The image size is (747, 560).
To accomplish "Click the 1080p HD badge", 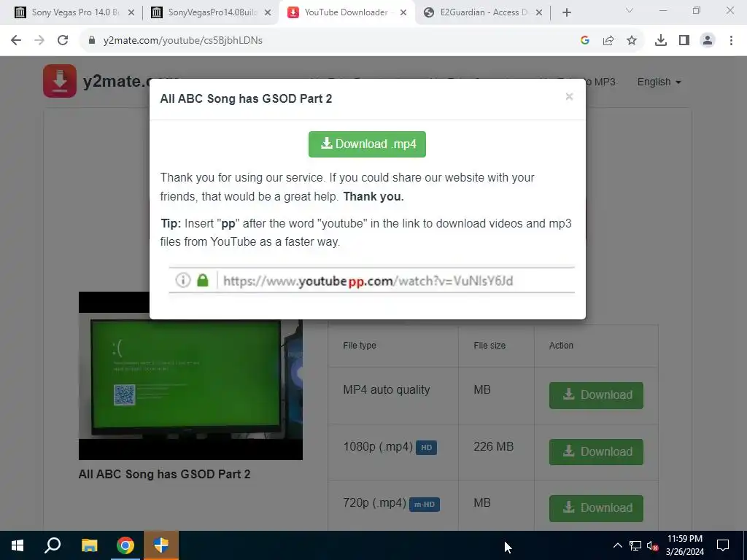I will tap(426, 447).
